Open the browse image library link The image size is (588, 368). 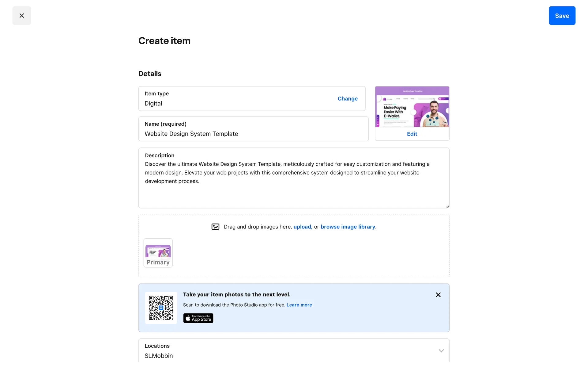point(348,227)
